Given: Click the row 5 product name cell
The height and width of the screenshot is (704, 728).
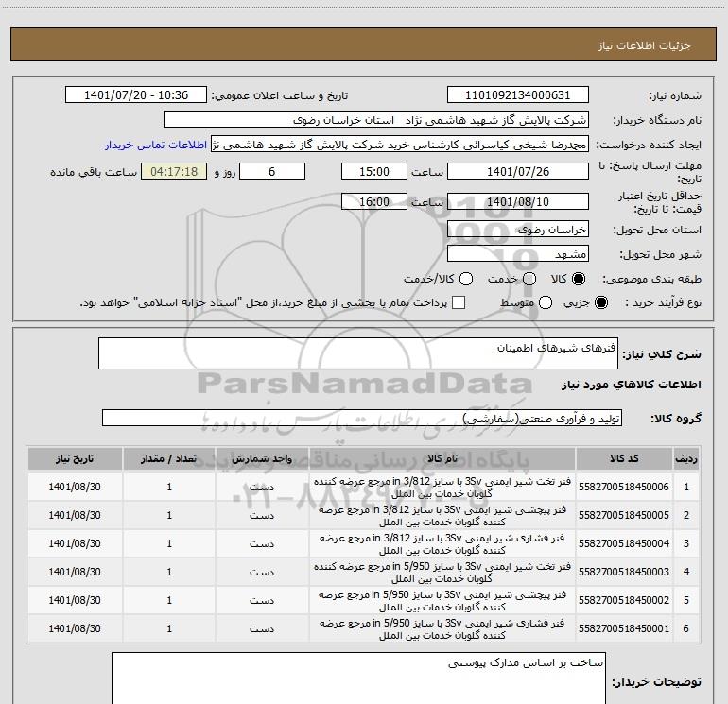Looking at the screenshot, I should coord(442,600).
